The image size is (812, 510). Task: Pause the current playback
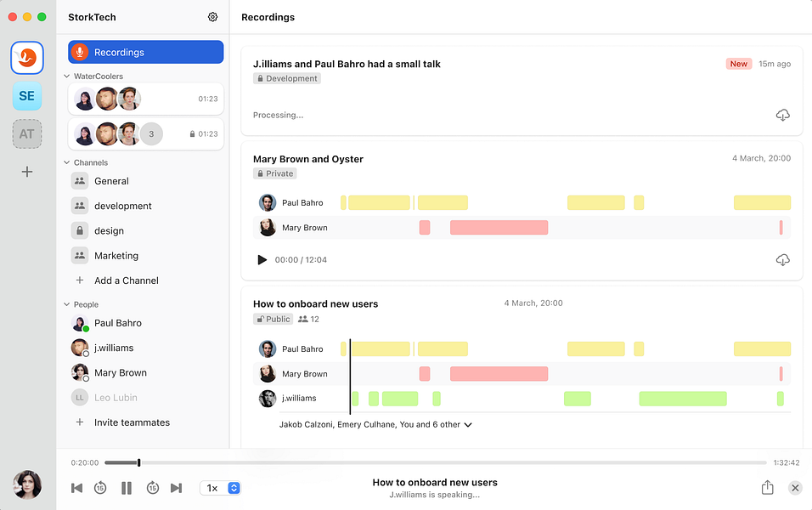(127, 488)
